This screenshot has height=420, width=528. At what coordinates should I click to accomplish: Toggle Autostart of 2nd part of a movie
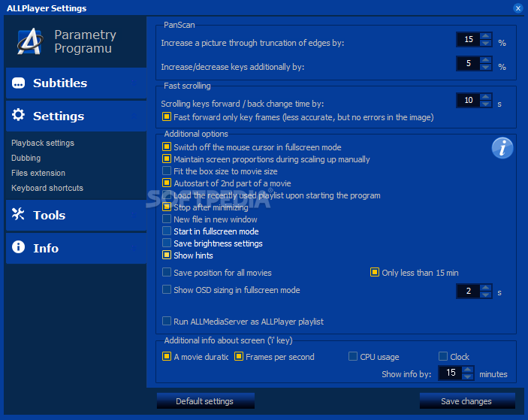point(167,183)
